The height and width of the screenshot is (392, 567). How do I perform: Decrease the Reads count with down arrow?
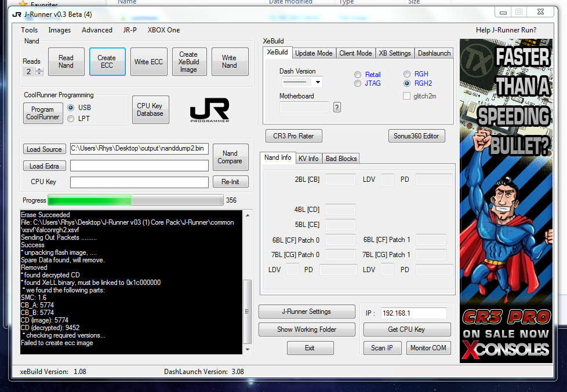coord(39,74)
